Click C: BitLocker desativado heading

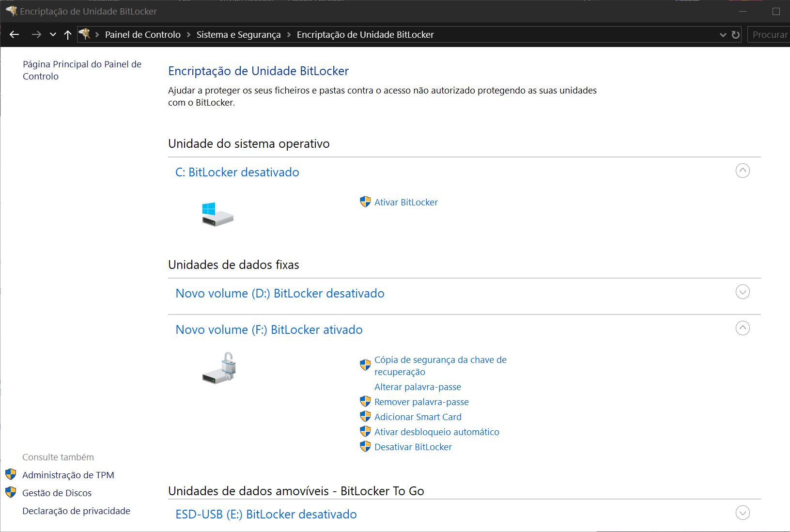click(x=237, y=172)
